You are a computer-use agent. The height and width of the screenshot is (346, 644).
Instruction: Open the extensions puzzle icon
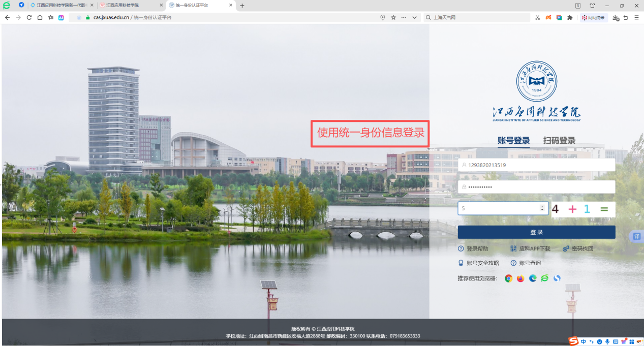(570, 17)
